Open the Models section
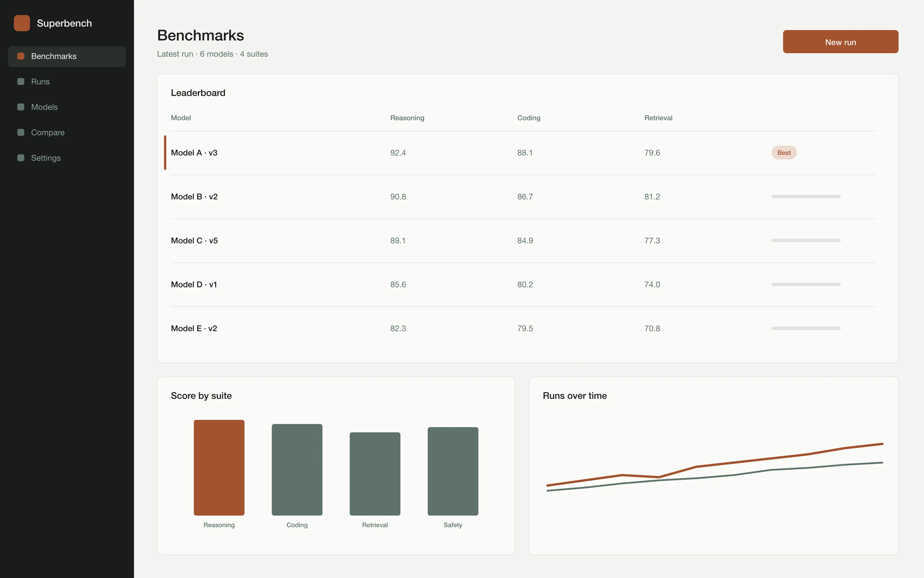The width and height of the screenshot is (924, 578). pyautogui.click(x=67, y=107)
